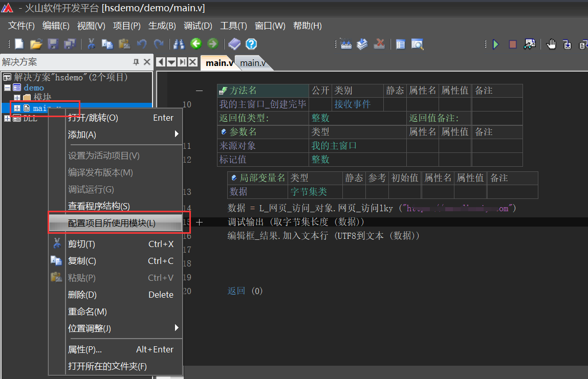Click the debug document icon after Stop
Screen dimensions: 588x379
pyautogui.click(x=530, y=44)
